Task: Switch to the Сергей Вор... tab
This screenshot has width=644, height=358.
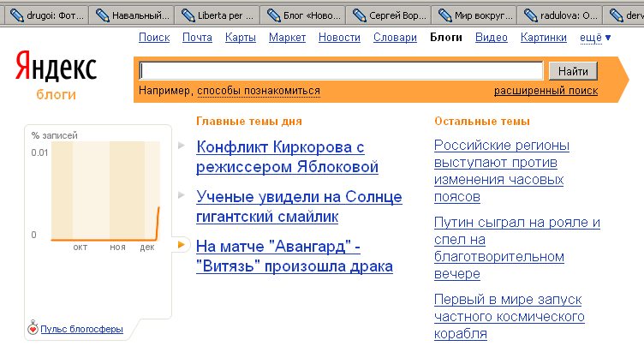Action: point(390,15)
